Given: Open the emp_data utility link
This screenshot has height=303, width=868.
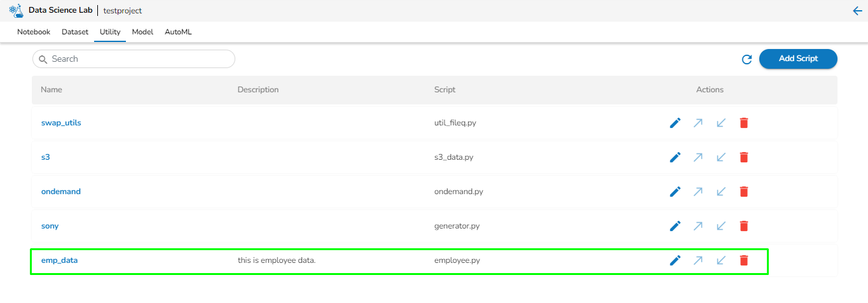Looking at the screenshot, I should [x=59, y=260].
